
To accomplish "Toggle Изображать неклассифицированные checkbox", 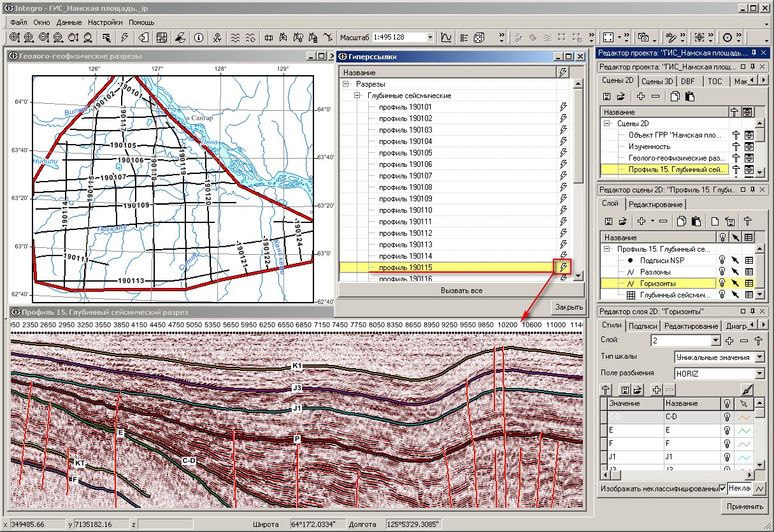I will click(722, 488).
